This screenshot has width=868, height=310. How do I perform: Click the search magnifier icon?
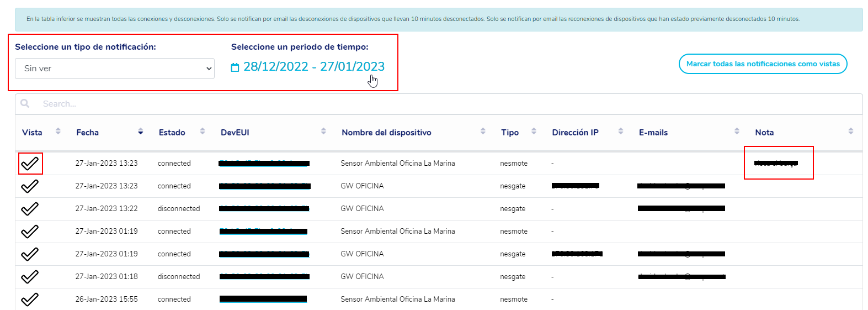tap(25, 103)
